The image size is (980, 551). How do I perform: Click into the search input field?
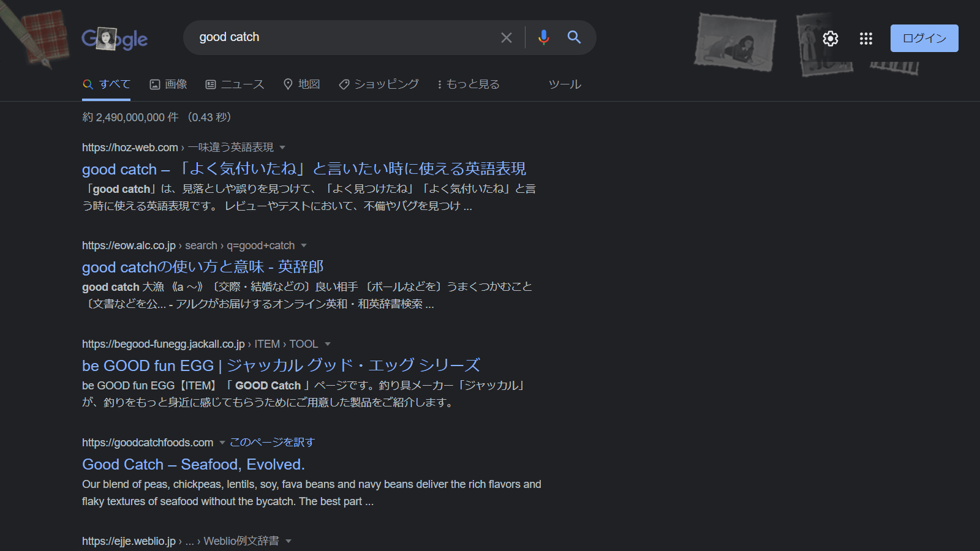343,37
